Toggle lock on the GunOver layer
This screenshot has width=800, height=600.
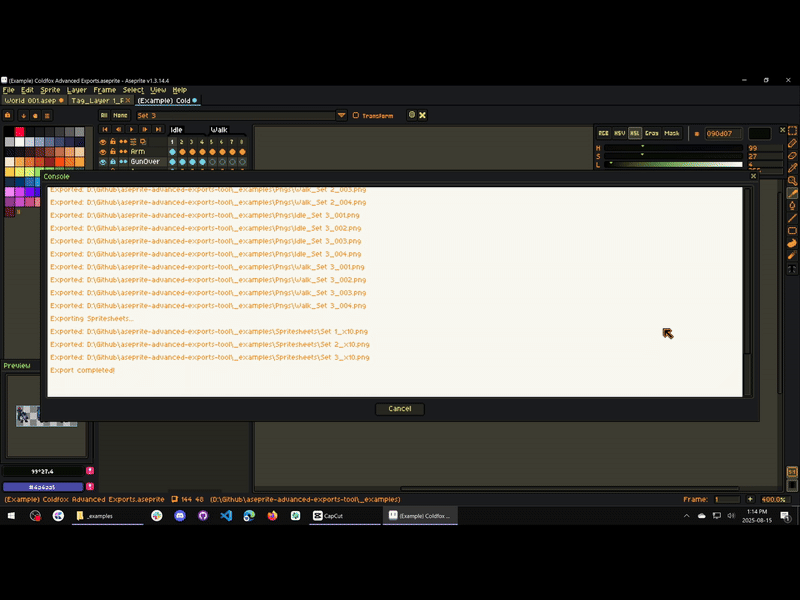113,162
